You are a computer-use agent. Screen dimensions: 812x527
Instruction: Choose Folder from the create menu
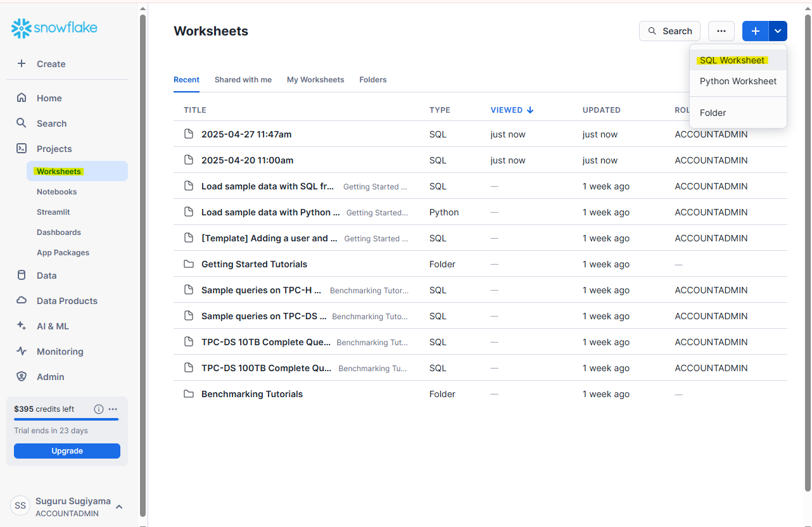(738, 113)
